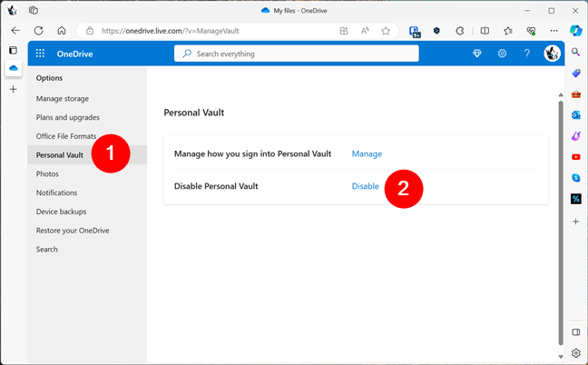Click the Options heading text
Screen dimensions: 588x365
(49, 78)
